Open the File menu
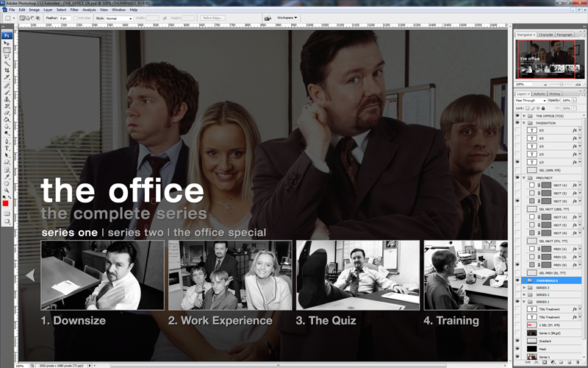Viewport: 588px width, 368px height. click(12, 10)
